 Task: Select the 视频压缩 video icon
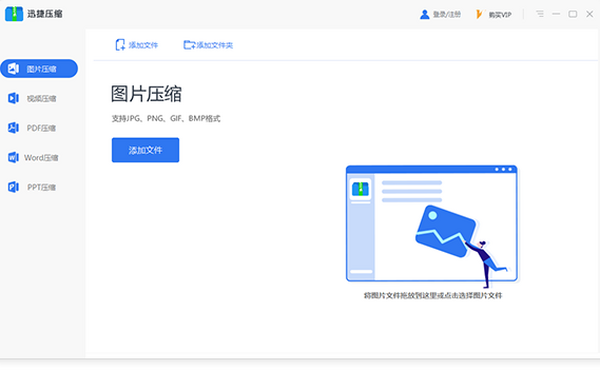coord(13,98)
